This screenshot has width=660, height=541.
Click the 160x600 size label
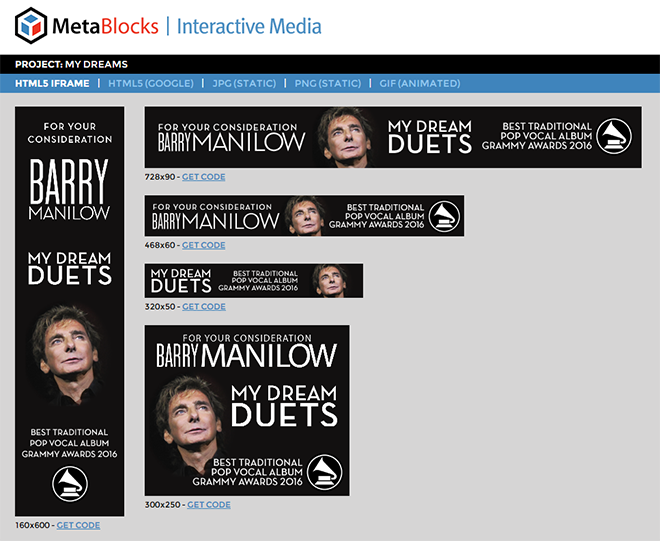[x=32, y=525]
